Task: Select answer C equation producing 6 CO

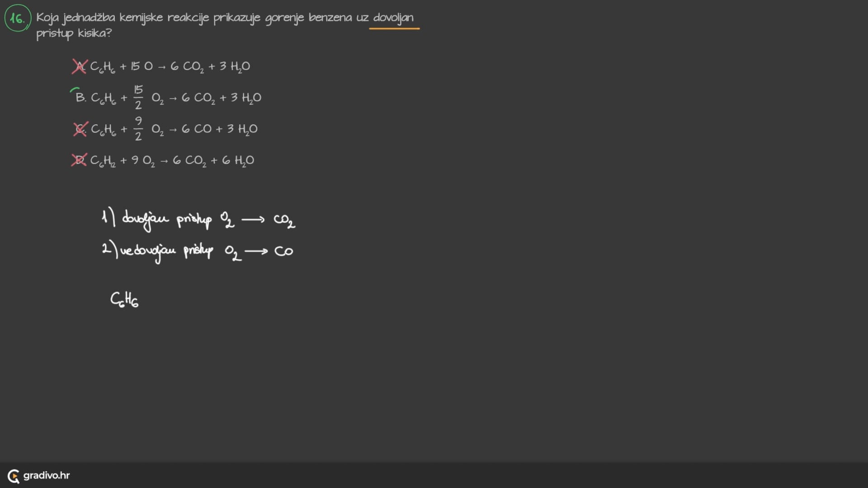Action: [175, 129]
